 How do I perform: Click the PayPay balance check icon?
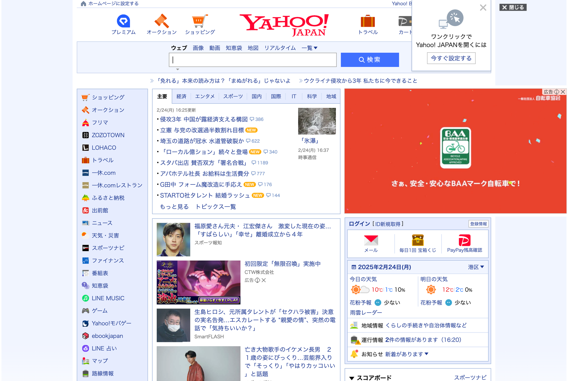click(464, 240)
